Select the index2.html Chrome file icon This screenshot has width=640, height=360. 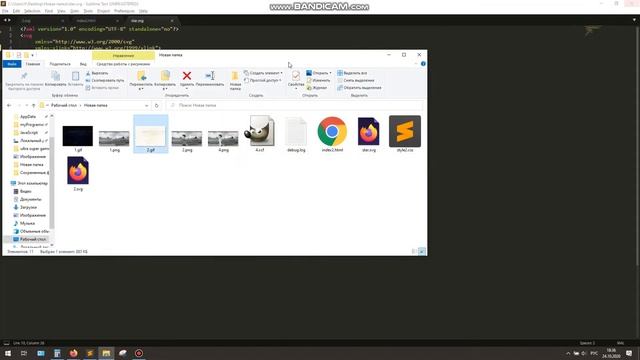click(x=332, y=131)
